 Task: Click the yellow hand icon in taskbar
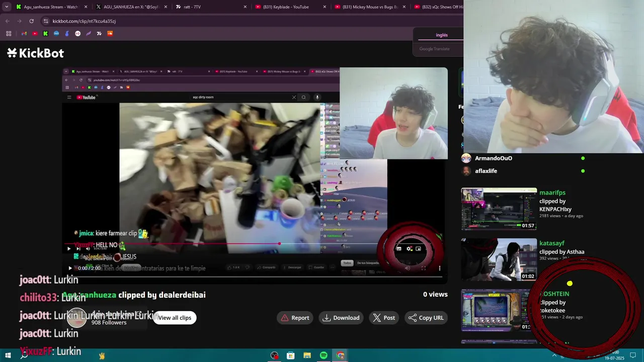pos(102,355)
